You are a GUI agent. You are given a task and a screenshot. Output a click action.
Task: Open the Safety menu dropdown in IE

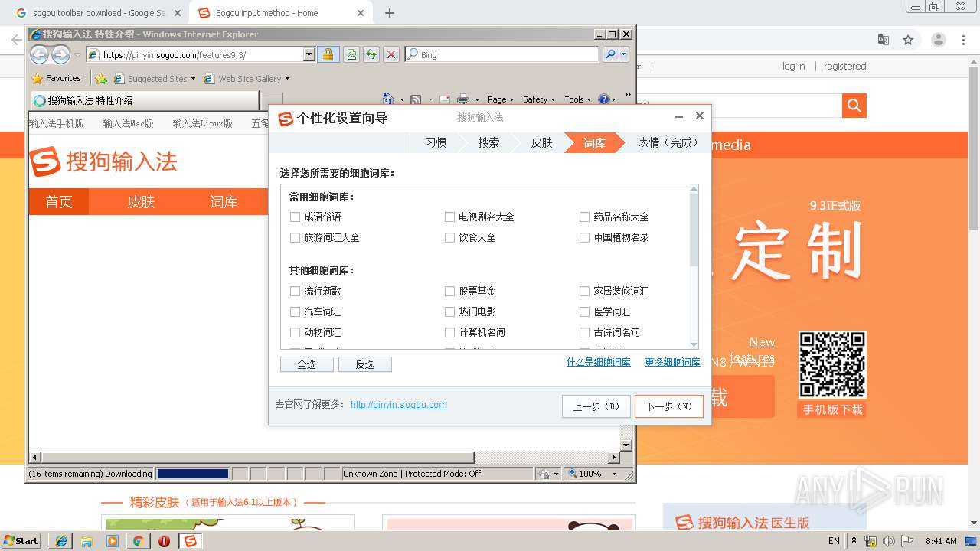[x=539, y=99]
